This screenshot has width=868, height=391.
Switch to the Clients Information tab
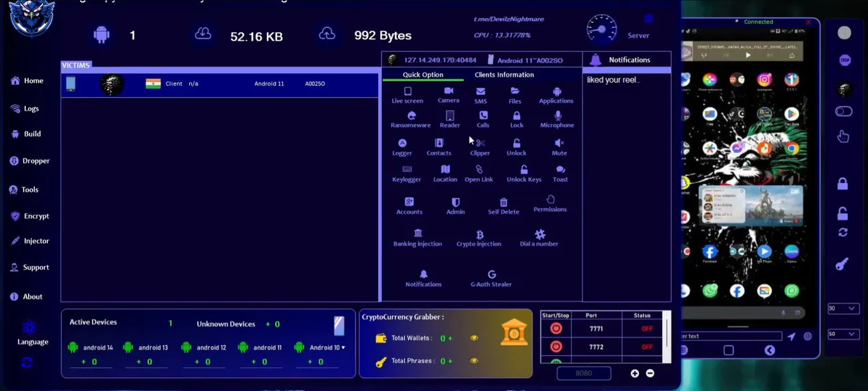tap(504, 74)
